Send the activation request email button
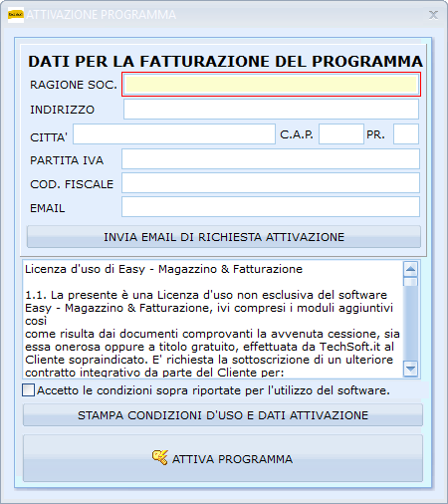The width and height of the screenshot is (448, 504). point(224,237)
